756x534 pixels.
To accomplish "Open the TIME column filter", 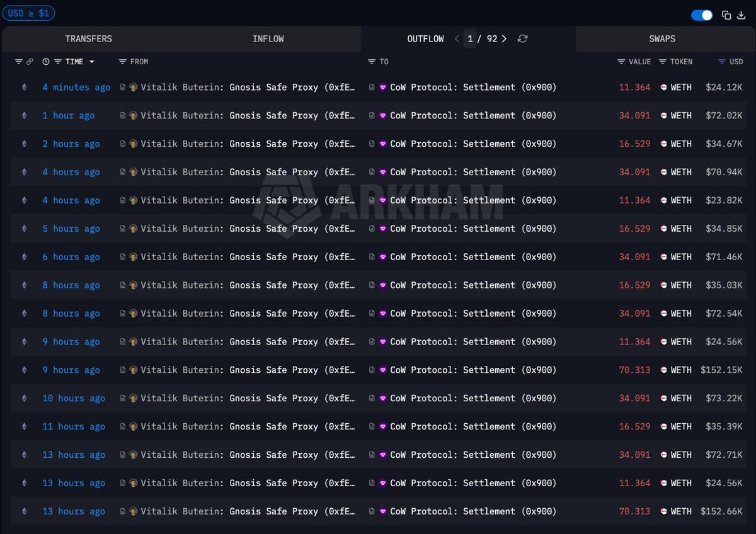I will click(x=58, y=62).
